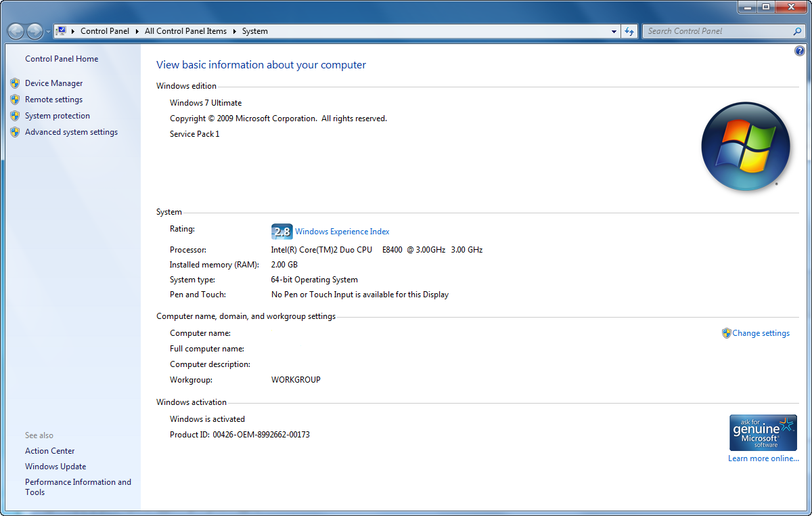The height and width of the screenshot is (516, 812).
Task: Click the Refresh button next to address bar
Action: pyautogui.click(x=629, y=31)
